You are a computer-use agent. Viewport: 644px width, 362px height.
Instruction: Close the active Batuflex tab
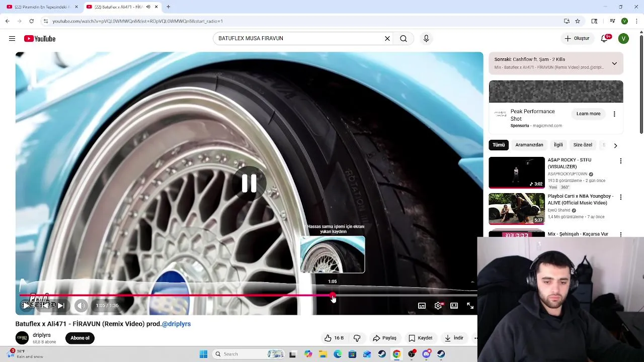(x=156, y=7)
